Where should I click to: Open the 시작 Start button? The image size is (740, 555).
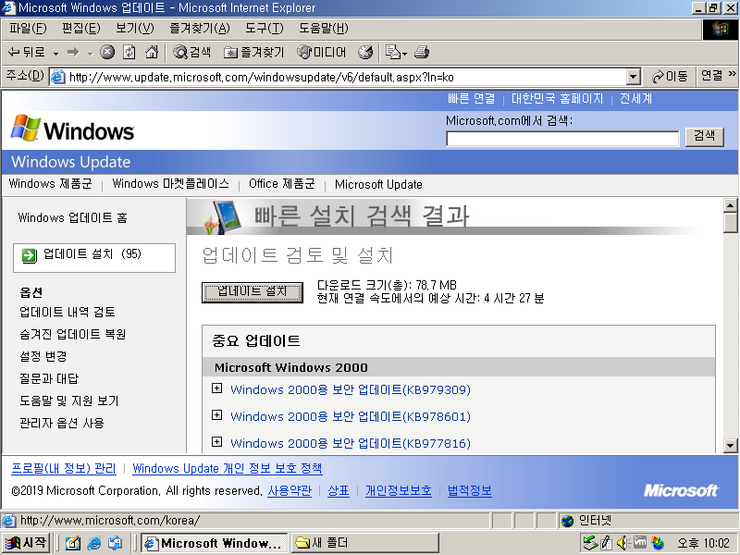pos(25,543)
